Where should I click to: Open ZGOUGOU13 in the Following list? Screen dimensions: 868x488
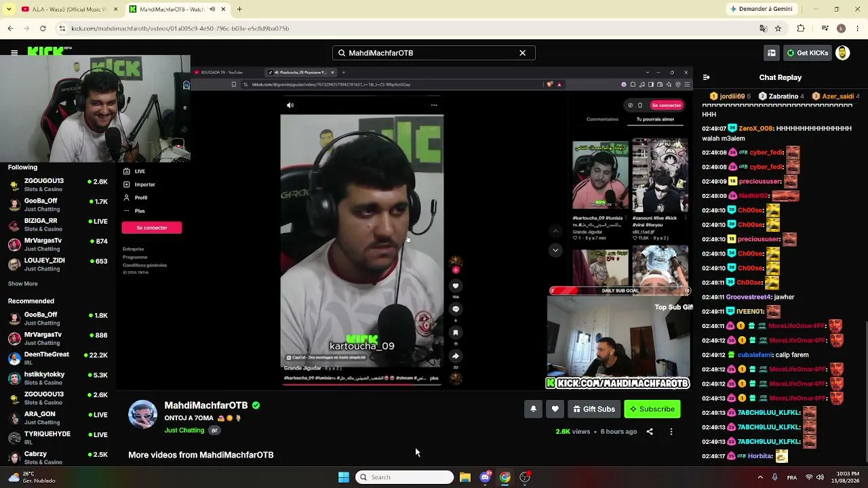coord(58,185)
